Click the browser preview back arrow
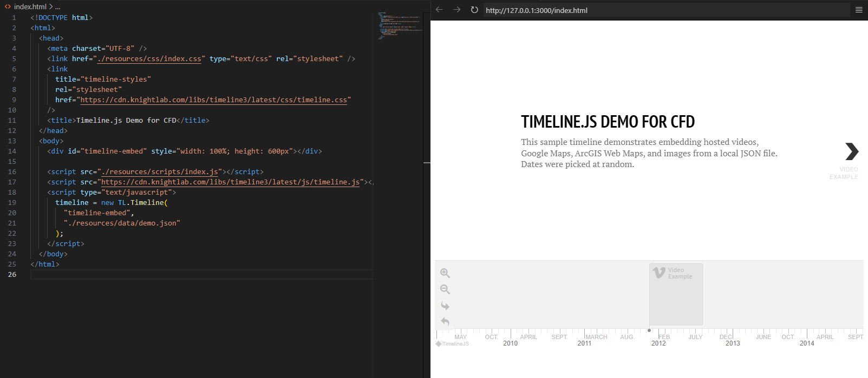 coord(439,10)
